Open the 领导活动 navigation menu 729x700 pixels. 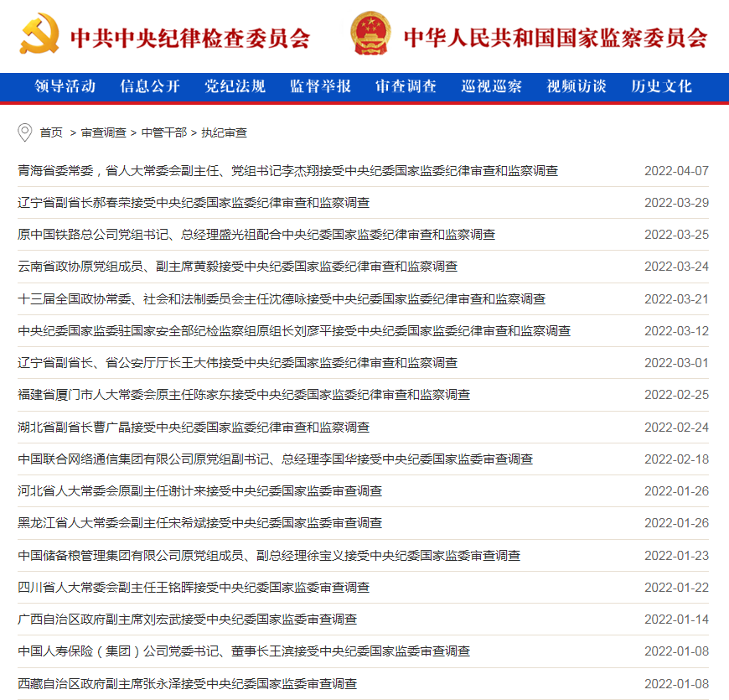tap(65, 86)
